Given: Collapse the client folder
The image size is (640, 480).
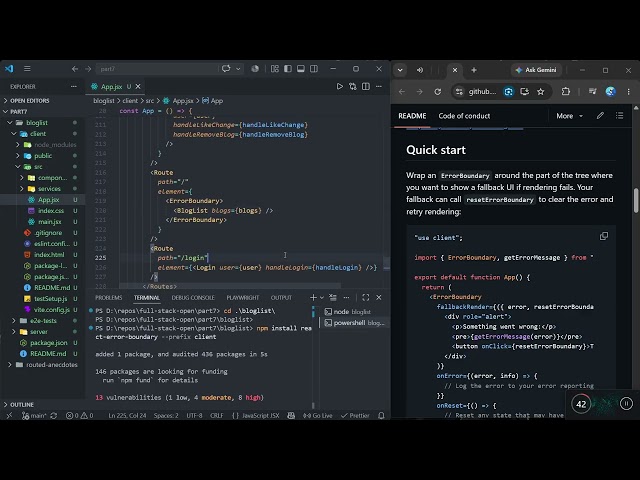Looking at the screenshot, I should coord(38,133).
